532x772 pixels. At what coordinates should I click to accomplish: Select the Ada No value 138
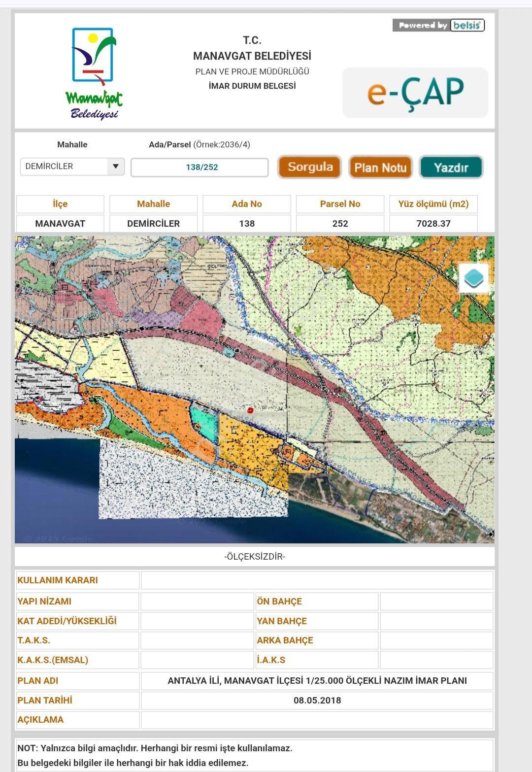tap(247, 224)
